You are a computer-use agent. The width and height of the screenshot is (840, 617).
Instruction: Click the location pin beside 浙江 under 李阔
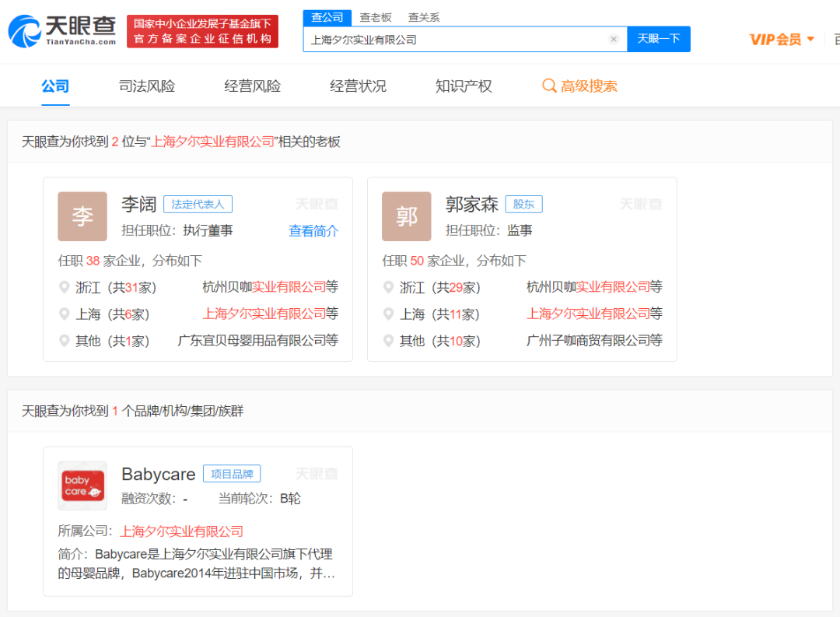(65, 287)
